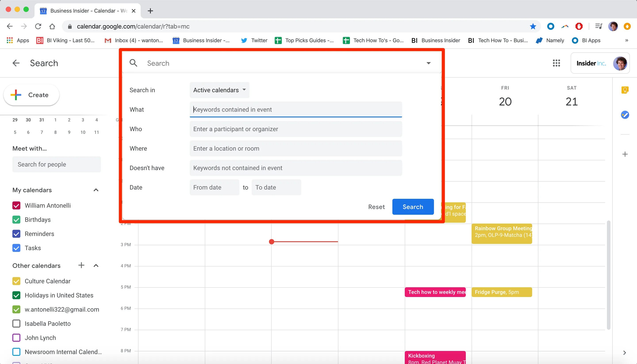The image size is (637, 364).
Task: Click the Search blue button in dialog
Action: 413,207
